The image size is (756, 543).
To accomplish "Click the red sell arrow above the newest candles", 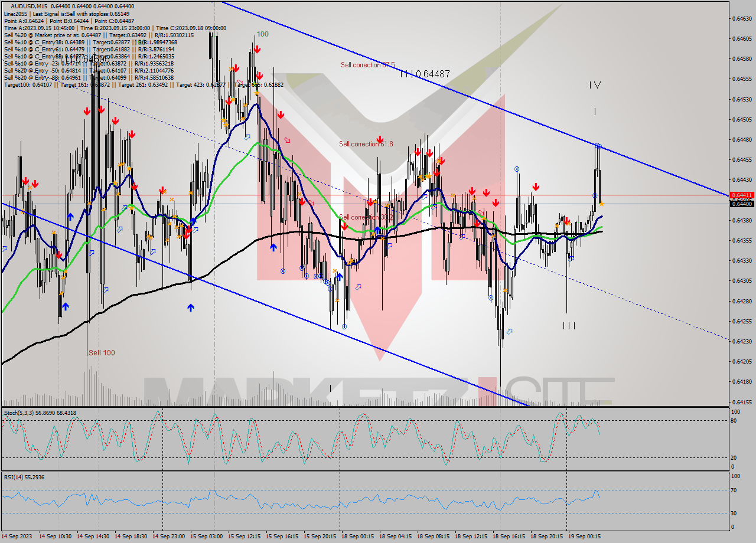I will point(535,186).
